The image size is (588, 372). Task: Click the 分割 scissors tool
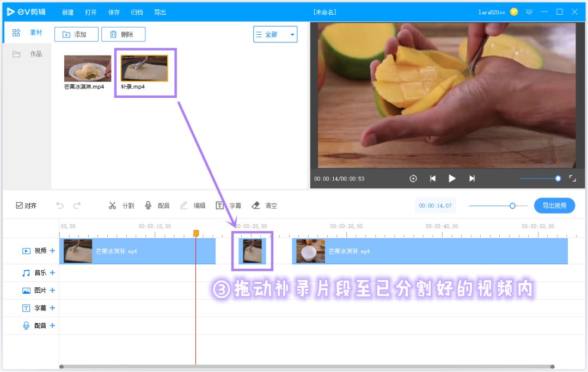pos(121,206)
